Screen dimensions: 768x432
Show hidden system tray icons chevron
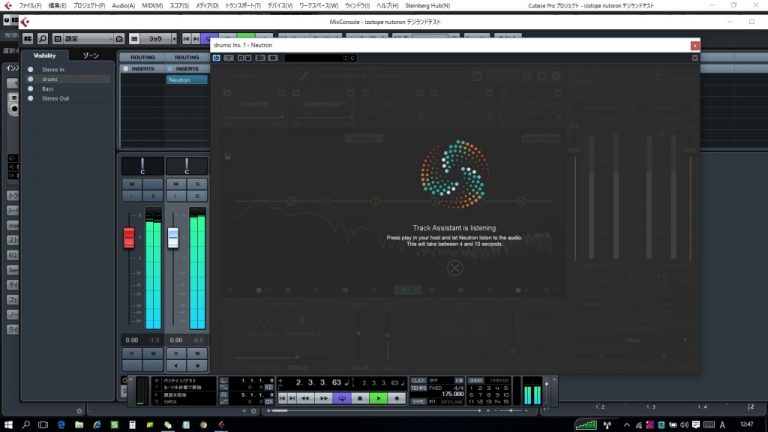tap(626, 425)
